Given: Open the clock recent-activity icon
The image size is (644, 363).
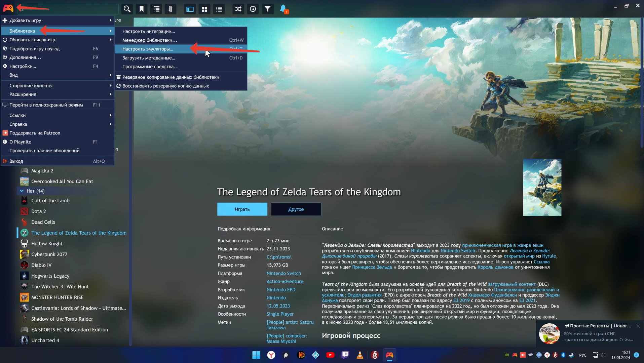Looking at the screenshot, I should coord(253,9).
